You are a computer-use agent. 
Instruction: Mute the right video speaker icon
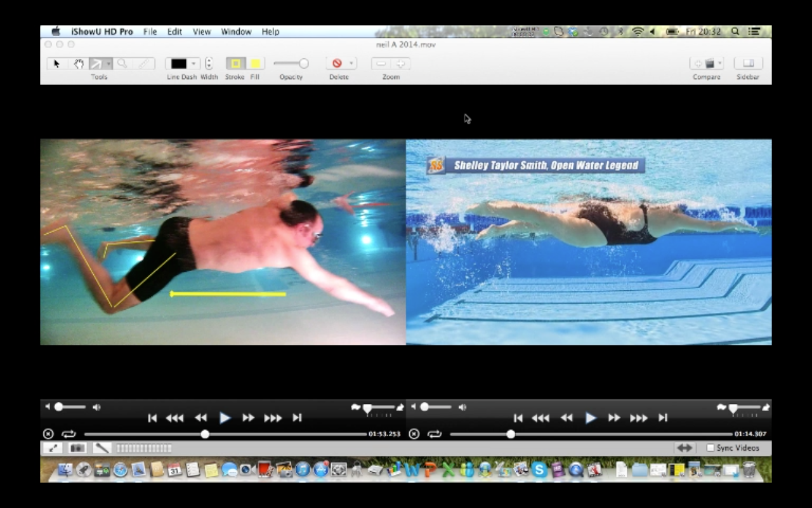[x=413, y=406]
